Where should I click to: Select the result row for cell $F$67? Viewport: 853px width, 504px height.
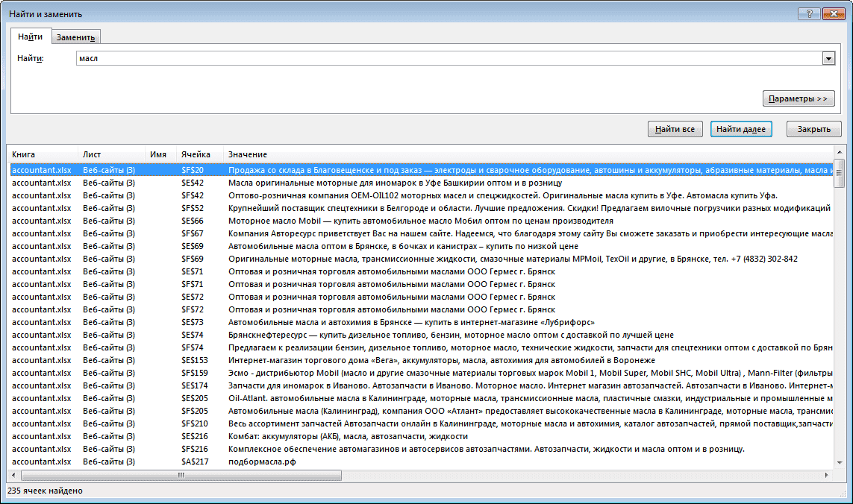421,233
